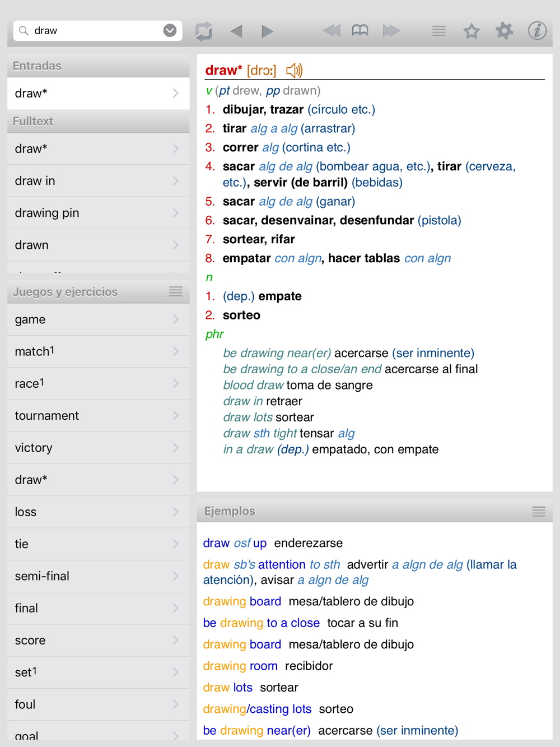Viewport: 560px width, 747px height.
Task: Click phrase 'draw sth tight' in entry
Action: (x=260, y=433)
